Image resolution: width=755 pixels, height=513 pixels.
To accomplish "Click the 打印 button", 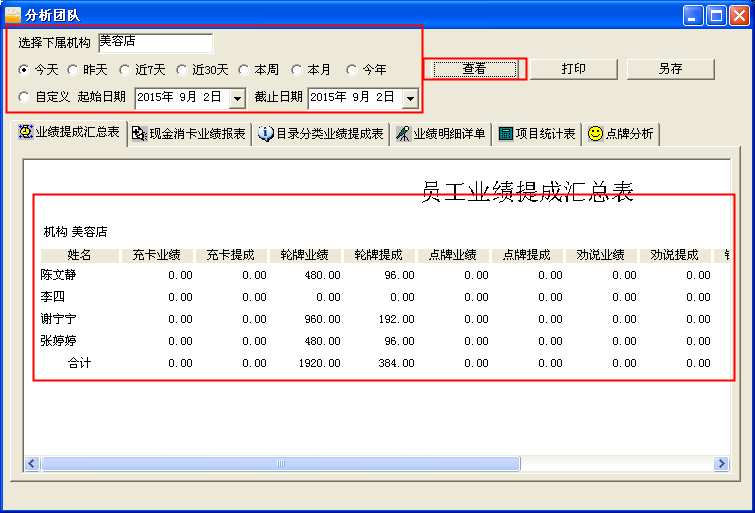I will [x=573, y=69].
